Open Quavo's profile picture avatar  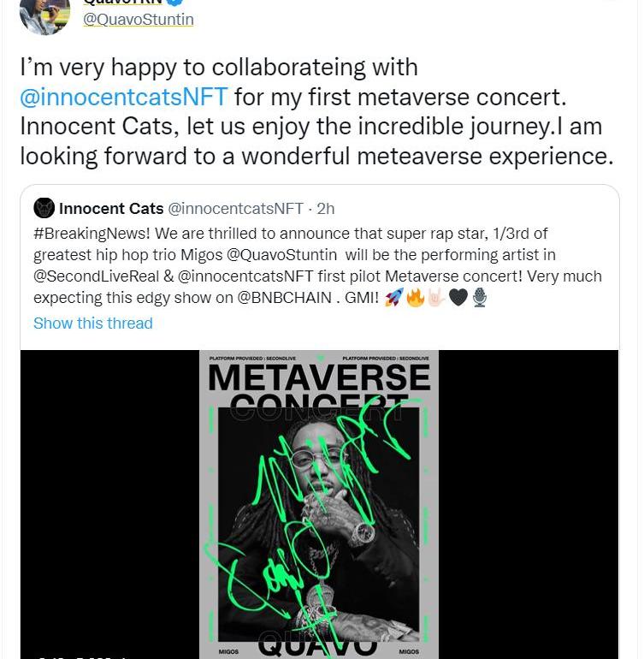point(44,15)
